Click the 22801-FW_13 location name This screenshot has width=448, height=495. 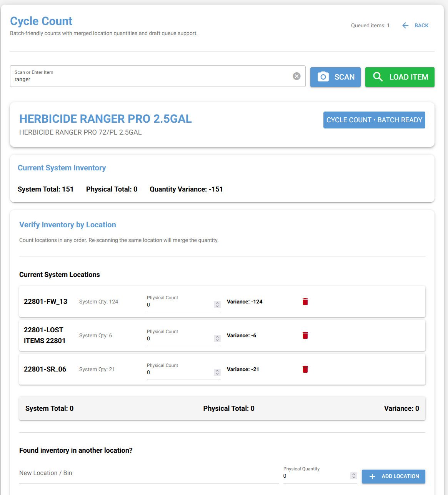(x=45, y=302)
